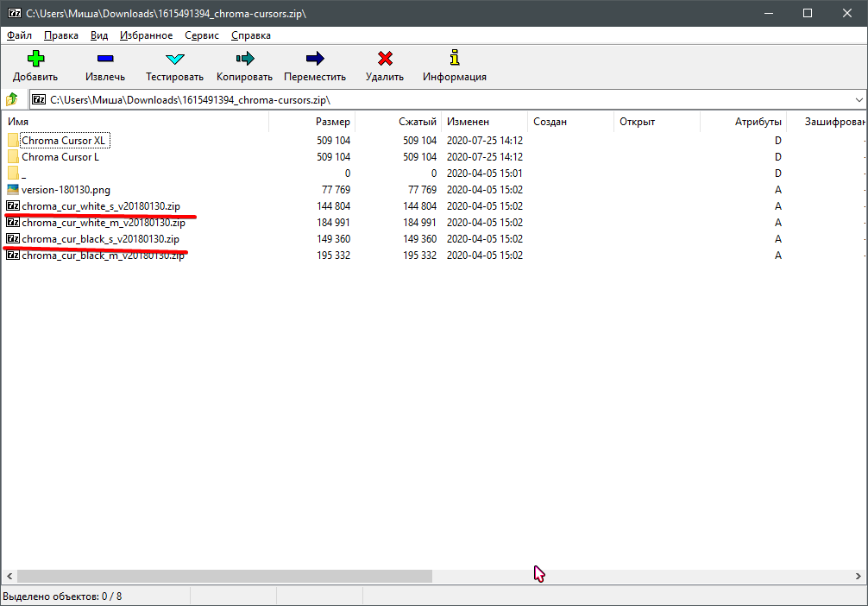Image resolution: width=868 pixels, height=606 pixels.
Task: Click size 195 332 in Размер column
Action: [333, 255]
